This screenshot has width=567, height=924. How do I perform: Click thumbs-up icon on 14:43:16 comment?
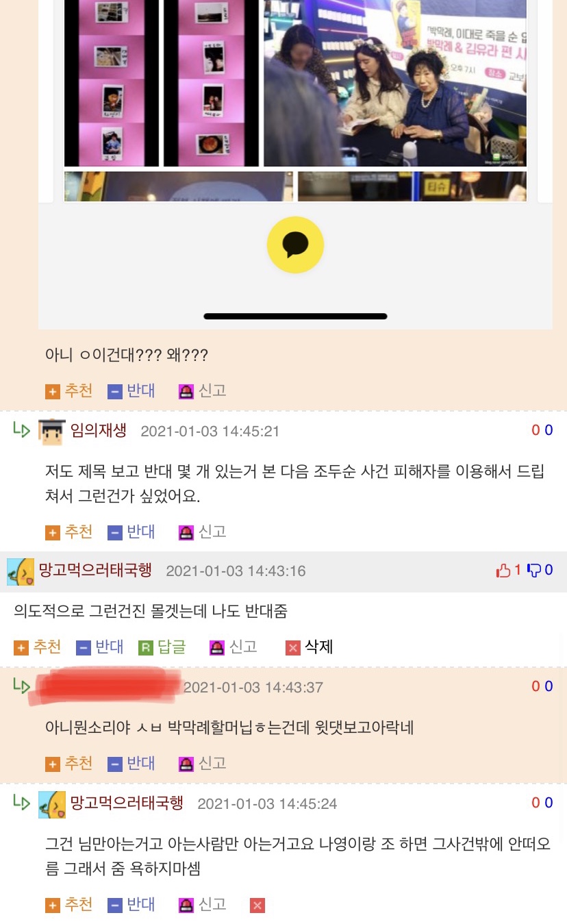pos(503,571)
